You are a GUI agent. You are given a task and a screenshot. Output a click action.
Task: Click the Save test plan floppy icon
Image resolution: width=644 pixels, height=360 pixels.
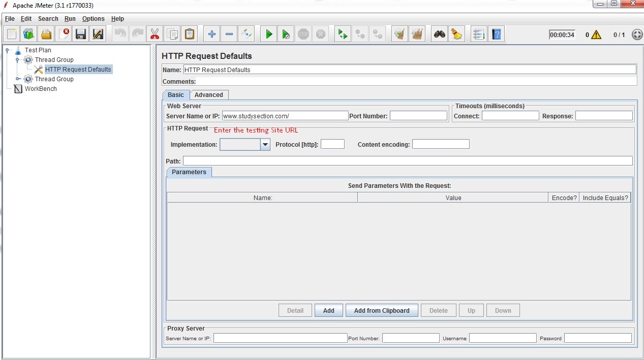tap(80, 35)
